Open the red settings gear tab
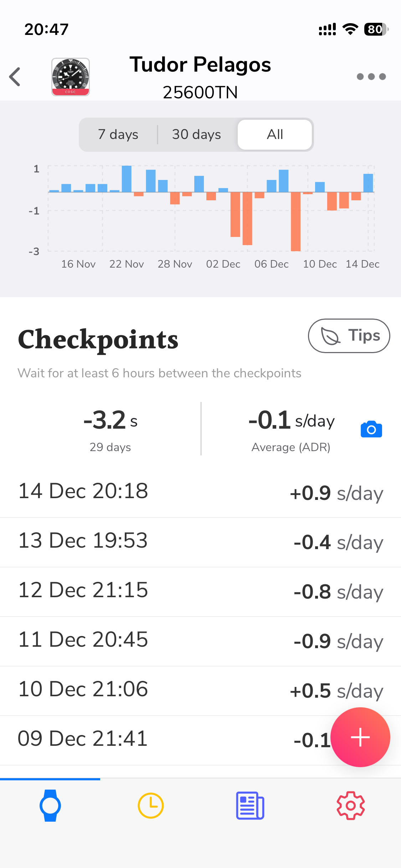Screen dimensions: 401x868 click(x=350, y=806)
